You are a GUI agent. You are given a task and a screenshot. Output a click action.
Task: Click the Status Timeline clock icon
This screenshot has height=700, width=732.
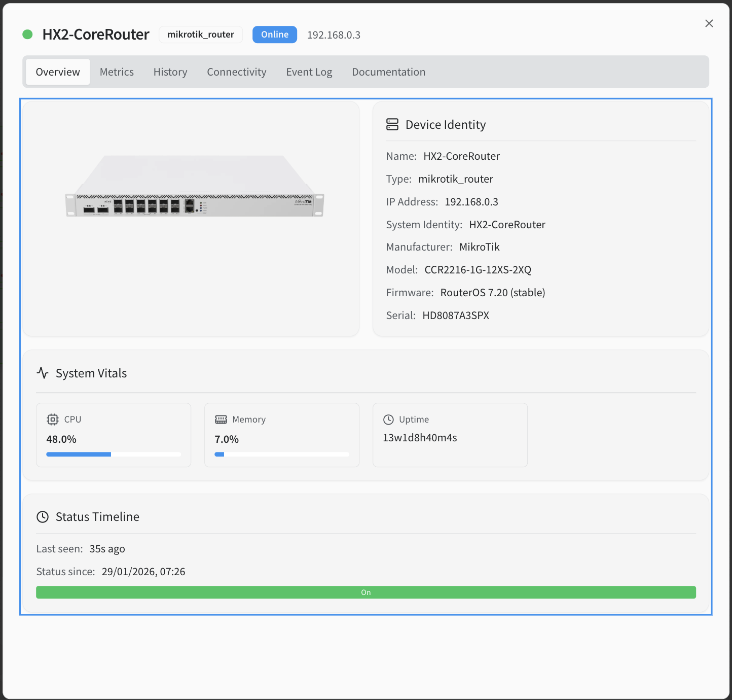pyautogui.click(x=43, y=517)
